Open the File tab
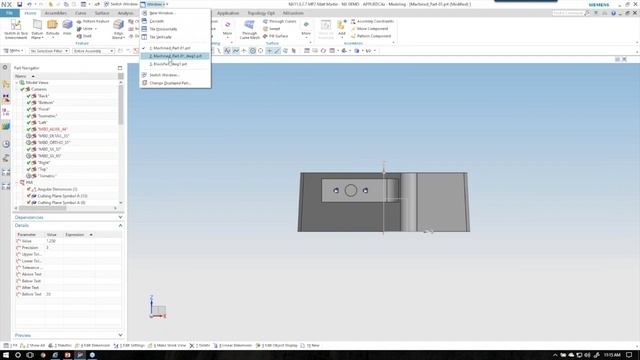This screenshot has width=640, height=360. pyautogui.click(x=9, y=13)
